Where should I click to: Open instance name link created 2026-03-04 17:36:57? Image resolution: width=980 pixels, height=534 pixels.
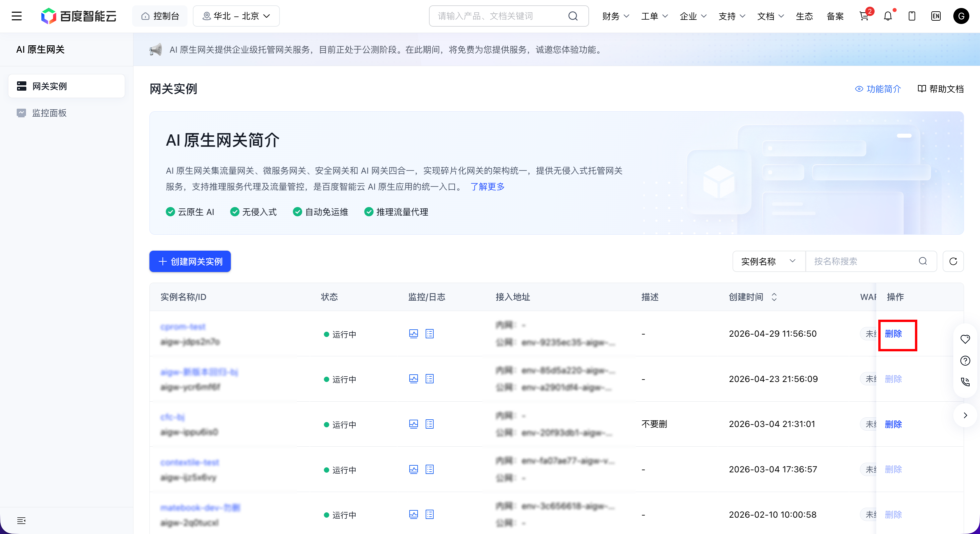tap(190, 462)
